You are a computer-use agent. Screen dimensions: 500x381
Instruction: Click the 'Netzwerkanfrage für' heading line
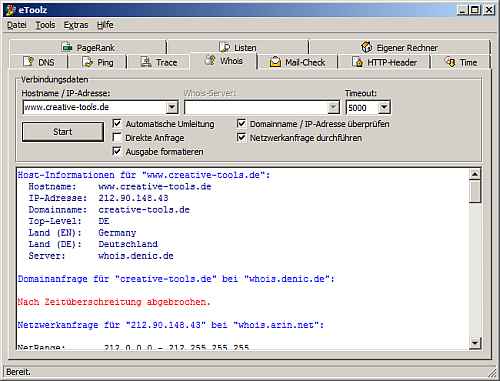[x=171, y=325]
